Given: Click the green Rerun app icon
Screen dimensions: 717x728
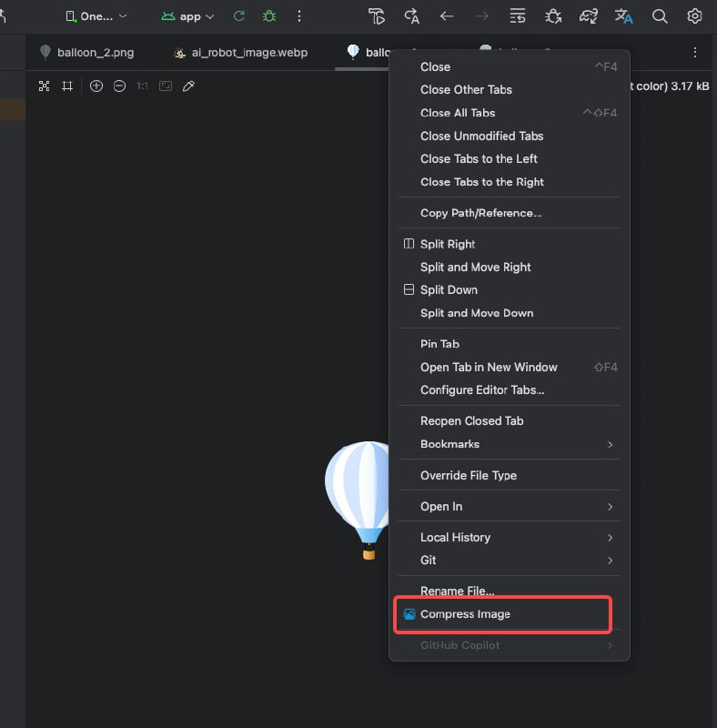Looking at the screenshot, I should click(x=239, y=16).
